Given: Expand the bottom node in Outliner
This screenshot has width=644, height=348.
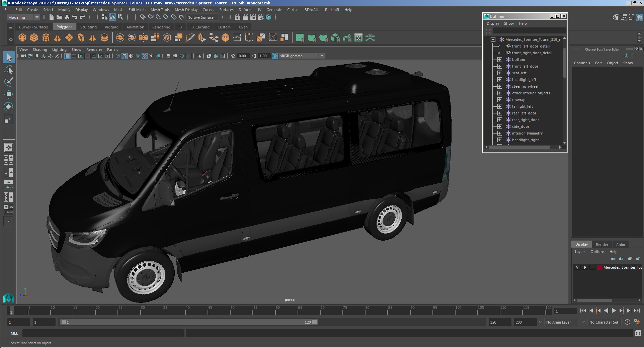Looking at the screenshot, I should (500, 60).
